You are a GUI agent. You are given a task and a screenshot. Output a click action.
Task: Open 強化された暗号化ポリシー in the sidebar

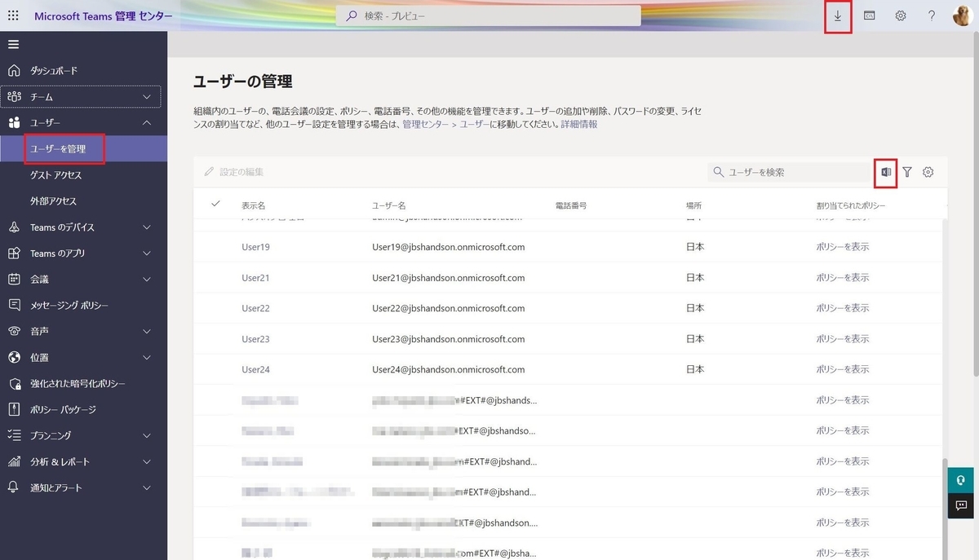point(78,384)
